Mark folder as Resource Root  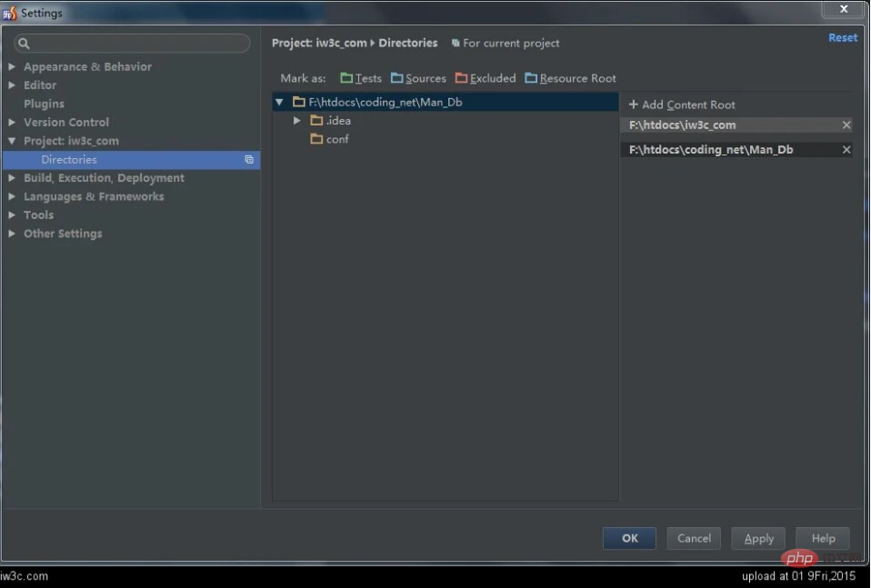pyautogui.click(x=570, y=79)
